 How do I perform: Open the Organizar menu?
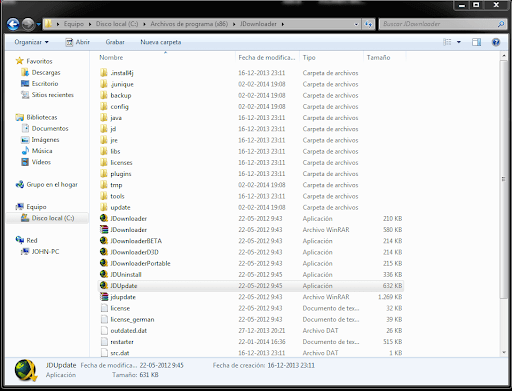(31, 42)
